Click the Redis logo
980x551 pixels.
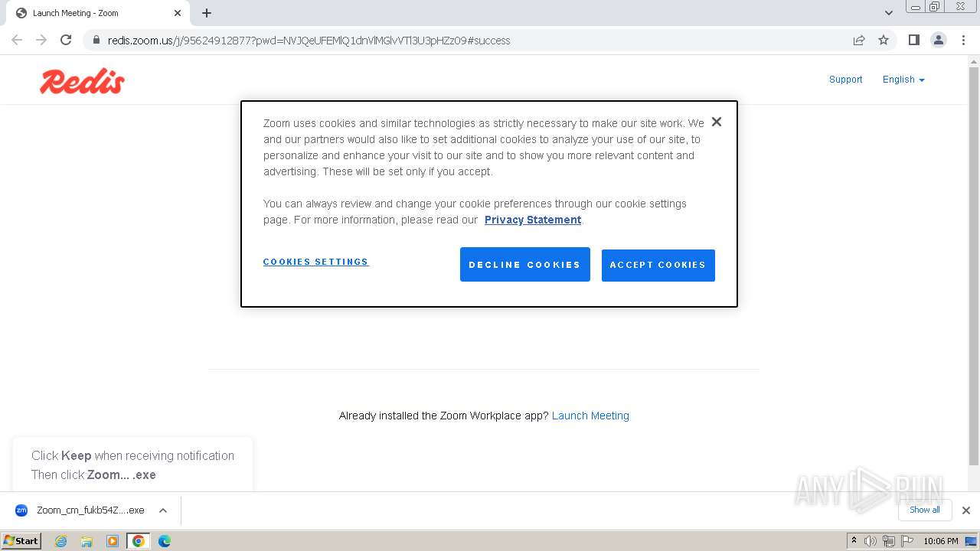pos(82,81)
